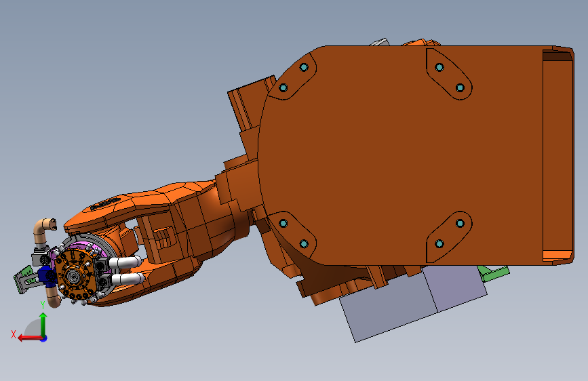
Task: Click the green Y axis arrow of triad
Action: [x=43, y=324]
